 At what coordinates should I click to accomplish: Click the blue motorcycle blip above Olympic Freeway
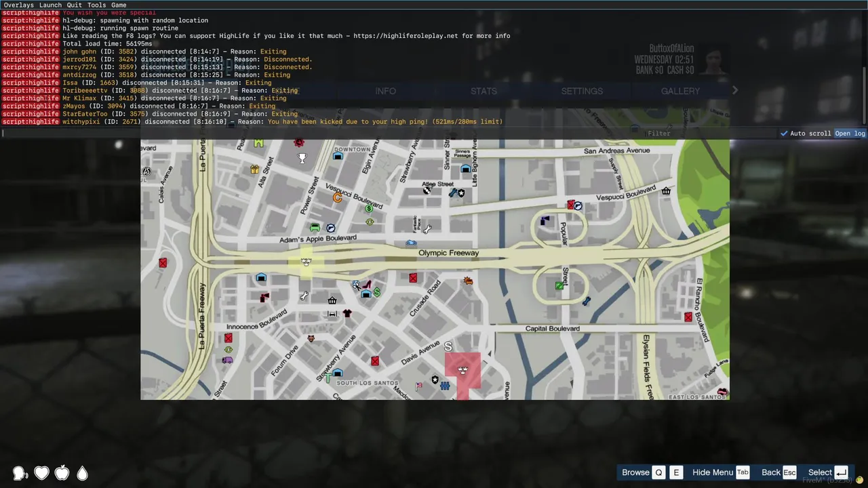411,243
